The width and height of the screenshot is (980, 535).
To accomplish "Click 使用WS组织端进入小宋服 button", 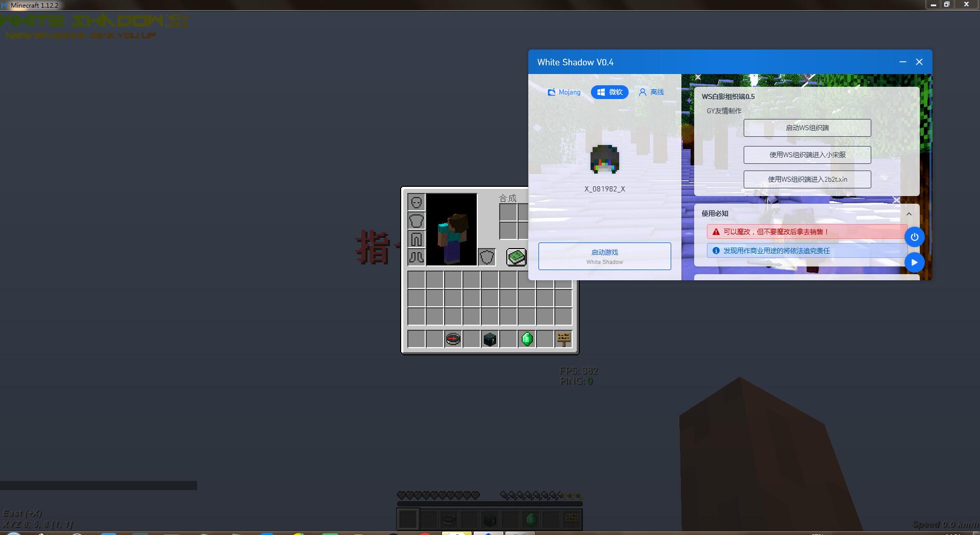I will click(807, 155).
